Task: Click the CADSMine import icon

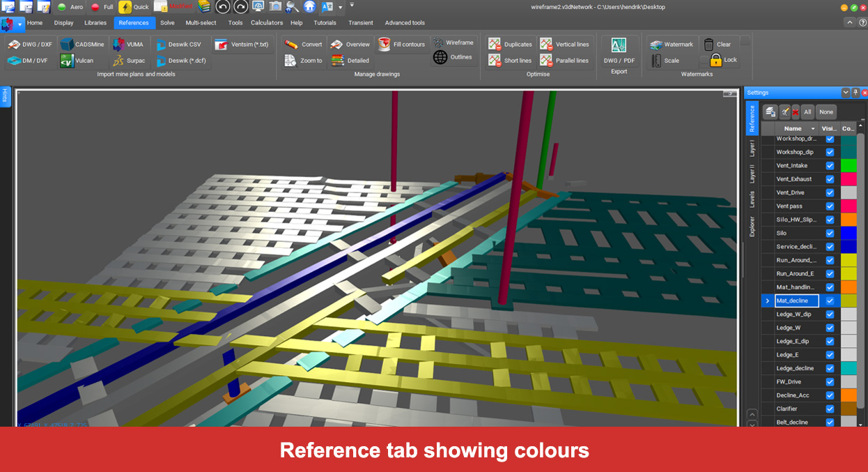Action: pos(67,45)
